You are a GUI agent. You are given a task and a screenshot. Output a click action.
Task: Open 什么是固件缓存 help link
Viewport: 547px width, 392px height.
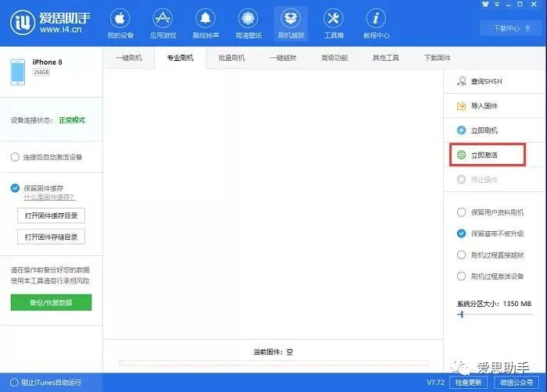(49, 197)
